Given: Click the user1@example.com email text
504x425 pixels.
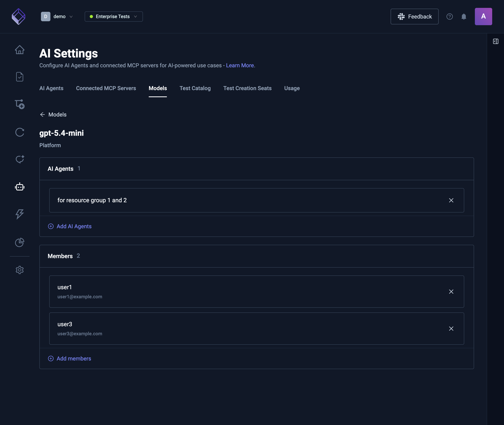Looking at the screenshot, I should pyautogui.click(x=80, y=297).
